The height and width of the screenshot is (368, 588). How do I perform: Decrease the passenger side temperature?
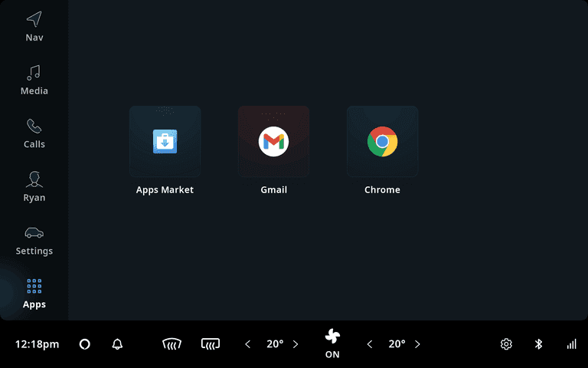point(370,344)
